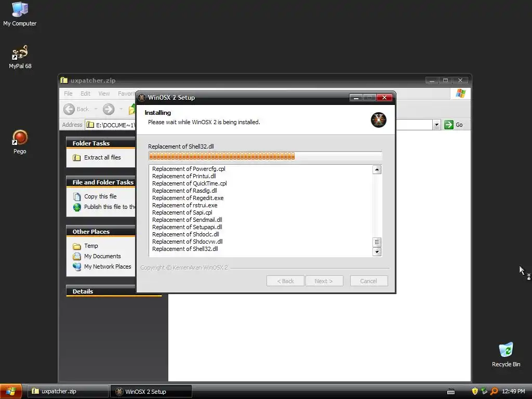Select 'Replacement of Printui.dll' log line

coord(184,176)
